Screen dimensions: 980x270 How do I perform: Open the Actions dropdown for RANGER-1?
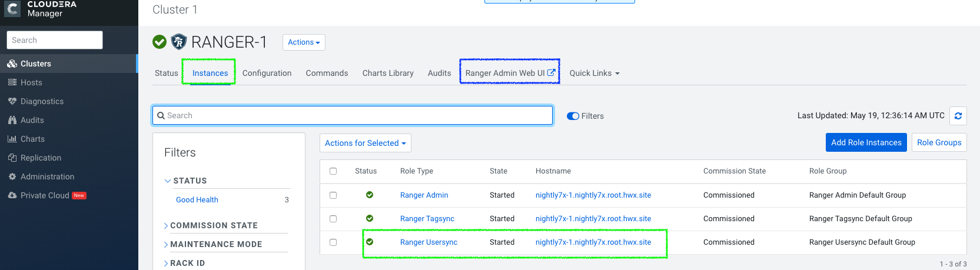point(304,42)
